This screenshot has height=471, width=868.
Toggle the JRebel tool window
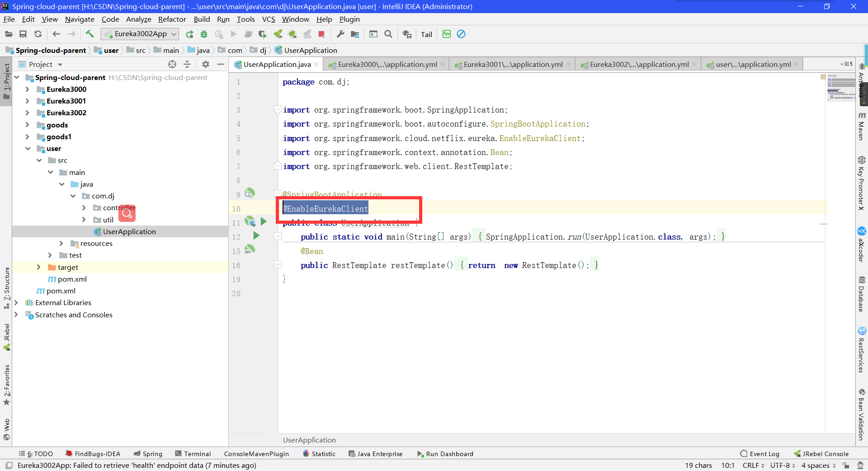pos(6,337)
